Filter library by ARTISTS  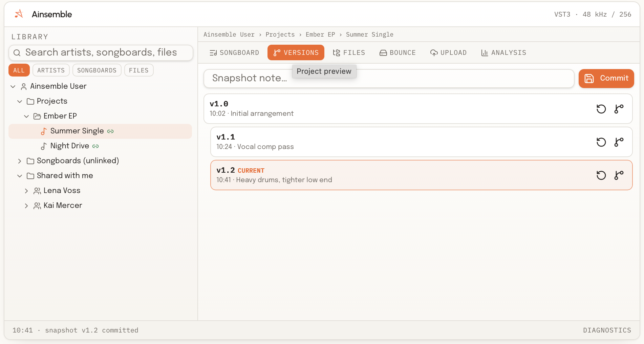(51, 70)
